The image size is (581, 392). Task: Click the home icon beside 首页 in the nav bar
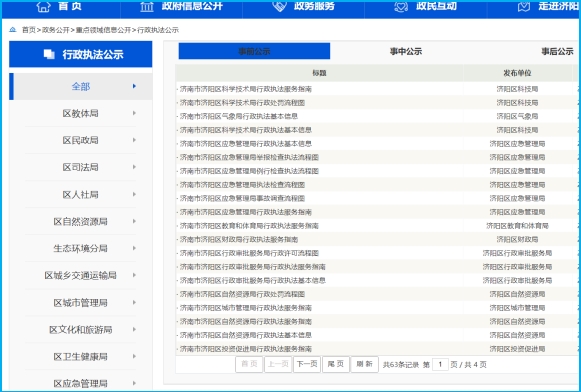(x=43, y=6)
